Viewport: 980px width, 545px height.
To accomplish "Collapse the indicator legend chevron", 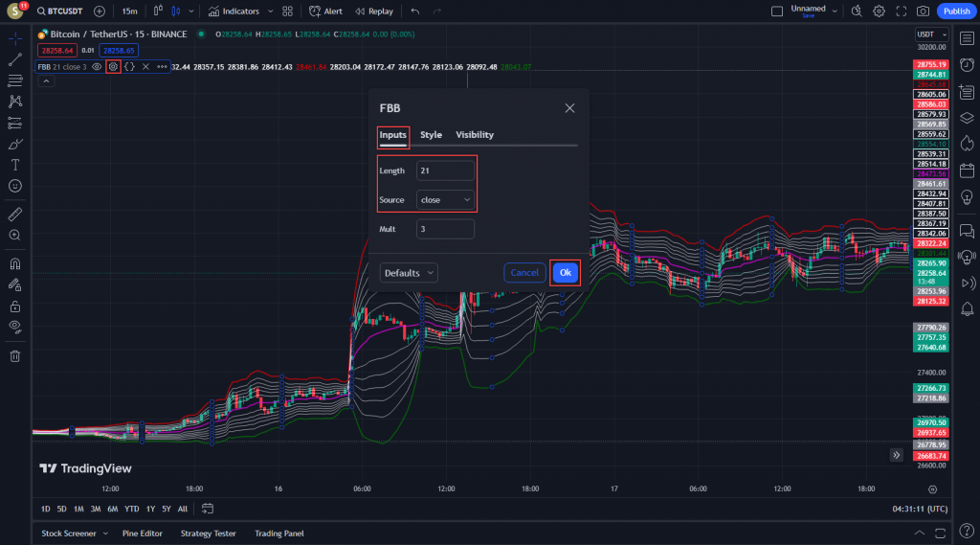I will click(x=46, y=81).
